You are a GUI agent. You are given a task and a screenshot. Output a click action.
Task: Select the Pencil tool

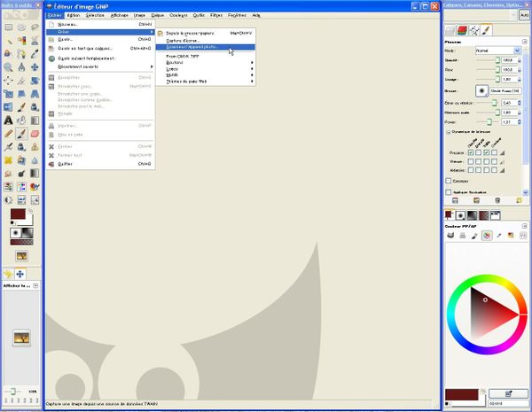click(8, 133)
